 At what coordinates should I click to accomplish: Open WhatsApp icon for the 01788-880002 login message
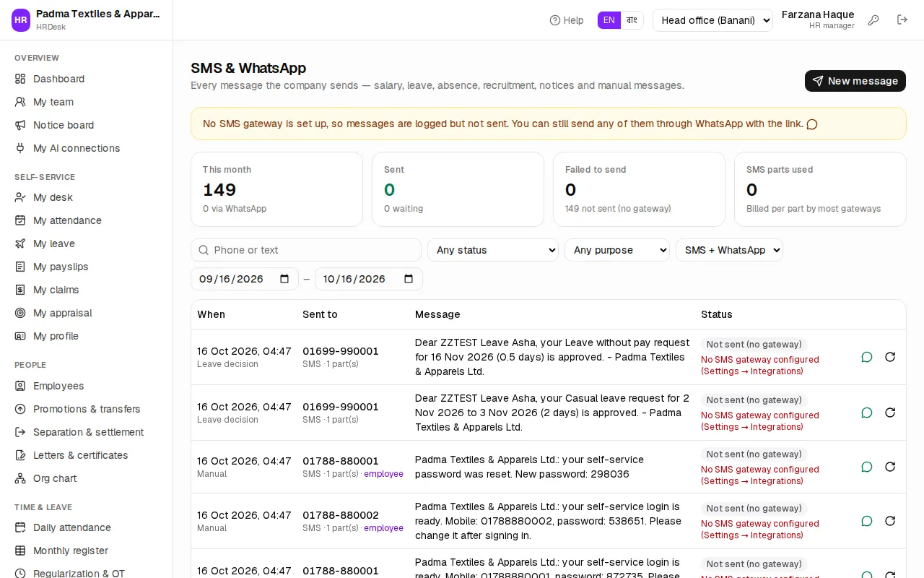867,521
